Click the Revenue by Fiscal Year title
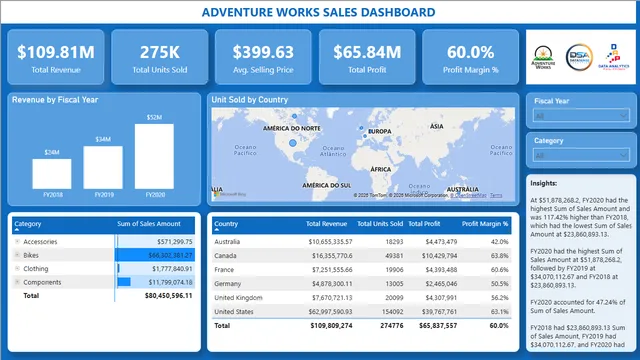This screenshot has height=360, width=640. pyautogui.click(x=55, y=100)
